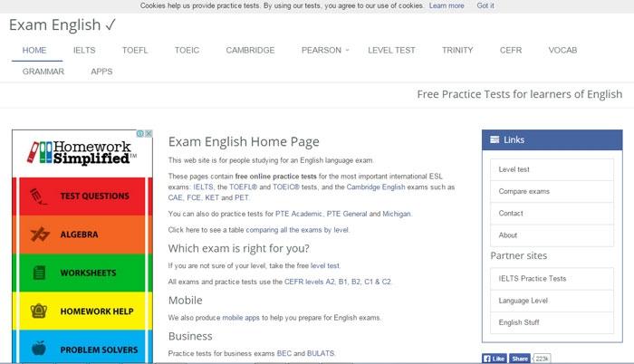Open Language Level partner link

point(552,301)
